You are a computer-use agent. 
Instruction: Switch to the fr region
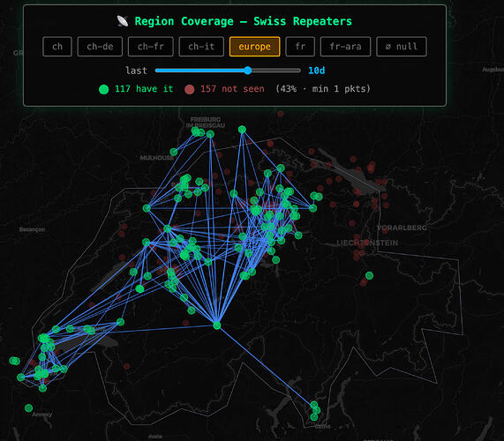pyautogui.click(x=300, y=47)
